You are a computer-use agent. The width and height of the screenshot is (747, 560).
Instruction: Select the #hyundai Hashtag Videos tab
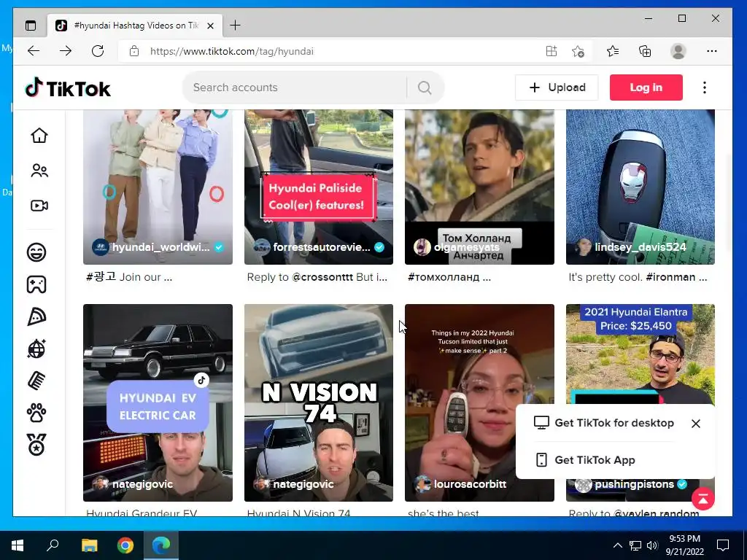pyautogui.click(x=134, y=26)
